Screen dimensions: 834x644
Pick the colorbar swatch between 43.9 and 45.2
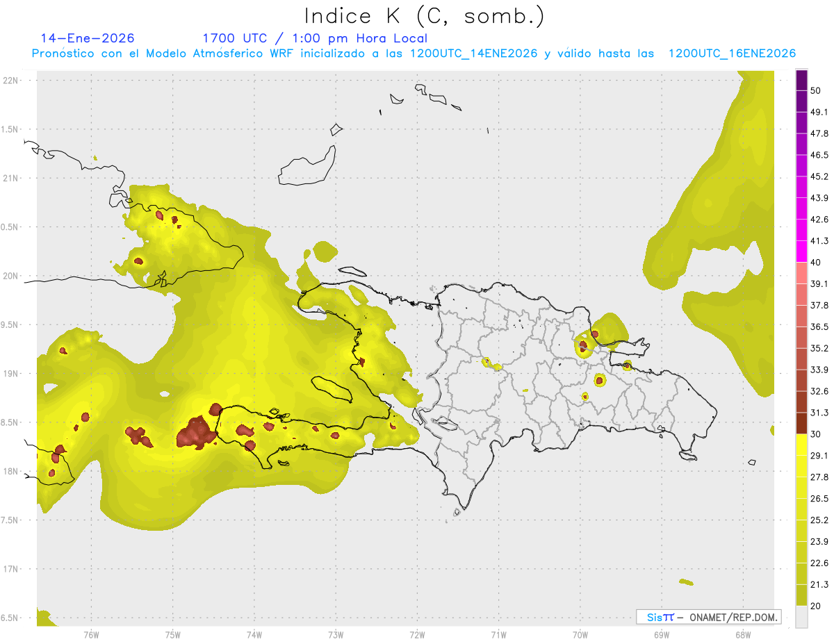(x=801, y=187)
